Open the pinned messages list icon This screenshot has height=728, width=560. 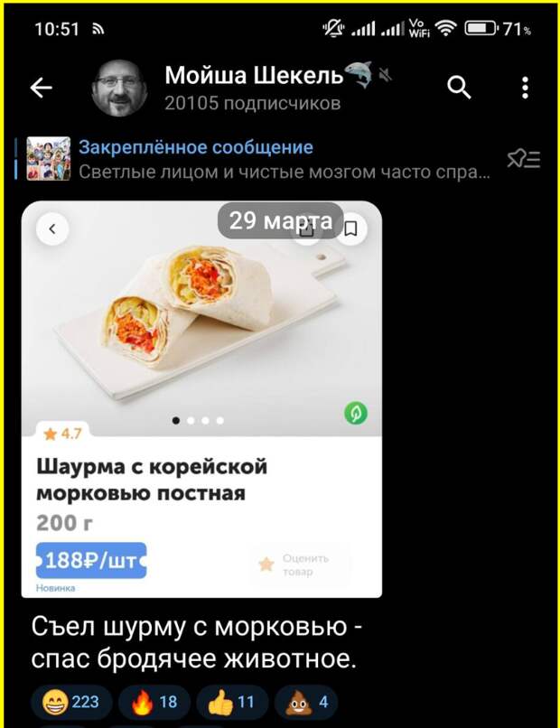pyautogui.click(x=524, y=159)
